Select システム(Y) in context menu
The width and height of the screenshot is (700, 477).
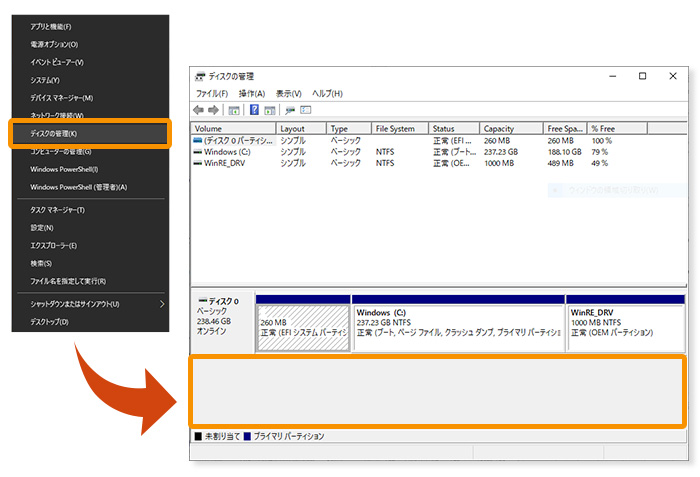(x=45, y=80)
